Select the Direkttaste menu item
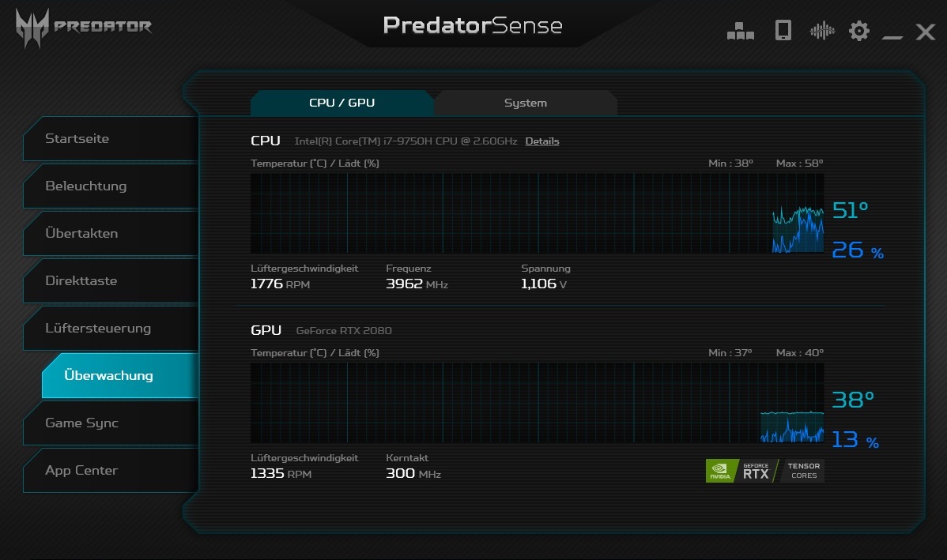This screenshot has height=560, width=947. tap(109, 281)
